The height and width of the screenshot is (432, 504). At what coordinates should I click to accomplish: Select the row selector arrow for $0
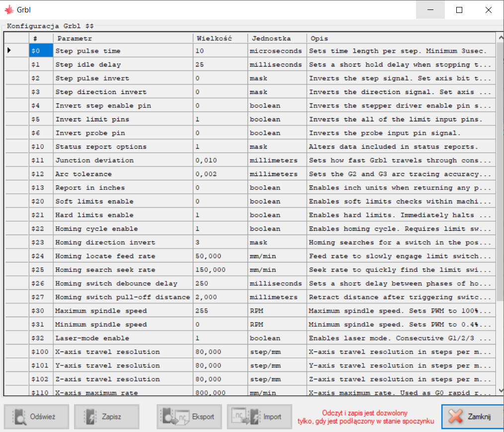17,51
